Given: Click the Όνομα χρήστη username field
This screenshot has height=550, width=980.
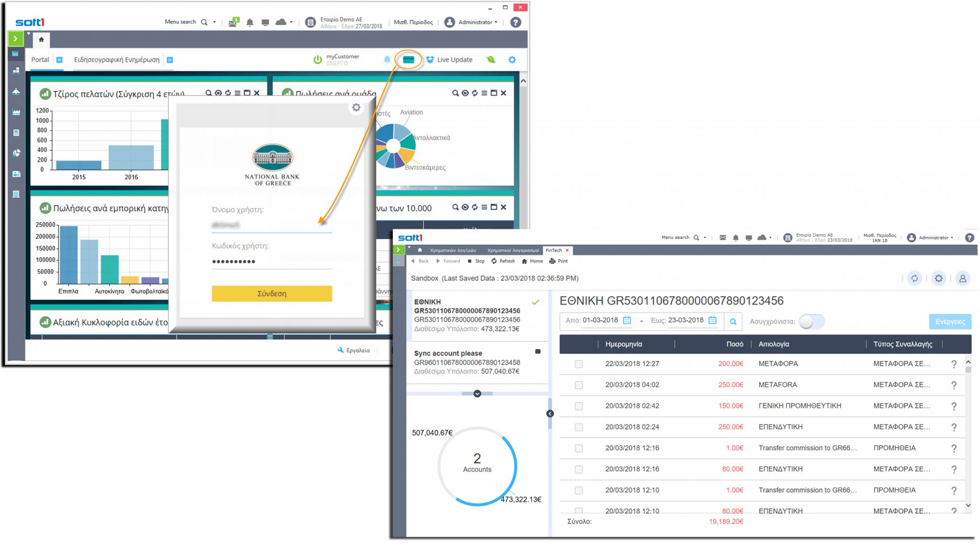Looking at the screenshot, I should point(271,225).
